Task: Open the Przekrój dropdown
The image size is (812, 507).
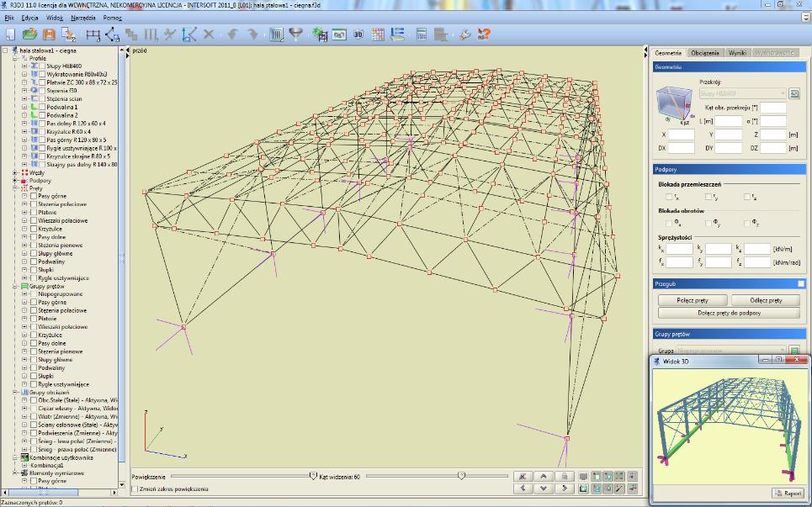Action: (743, 93)
